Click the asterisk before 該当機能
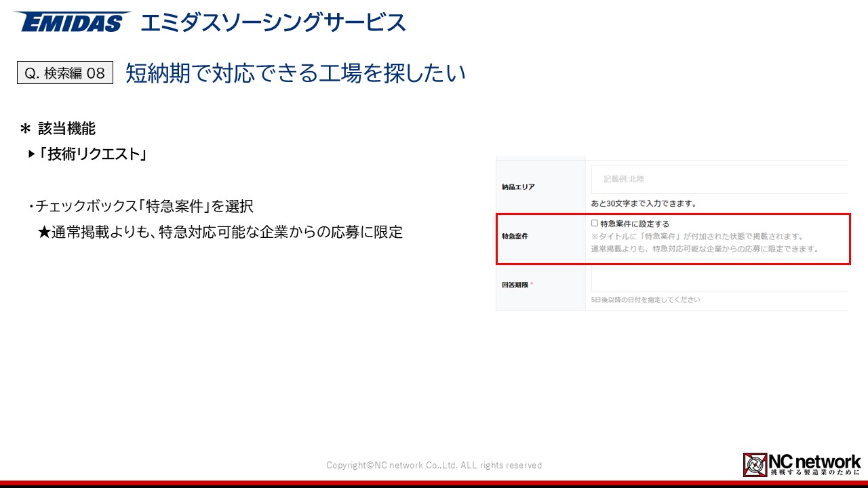868x488 pixels. pos(26,129)
